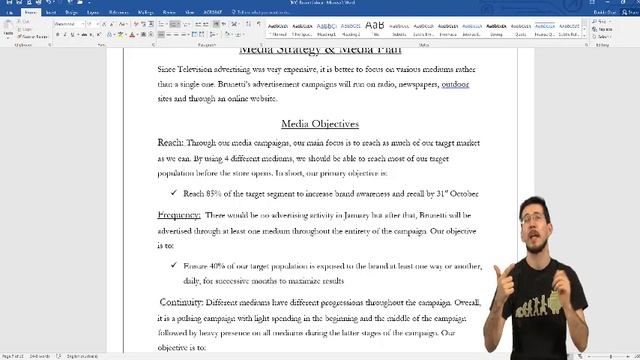
Task: Click the Undo button
Action: point(49,2)
